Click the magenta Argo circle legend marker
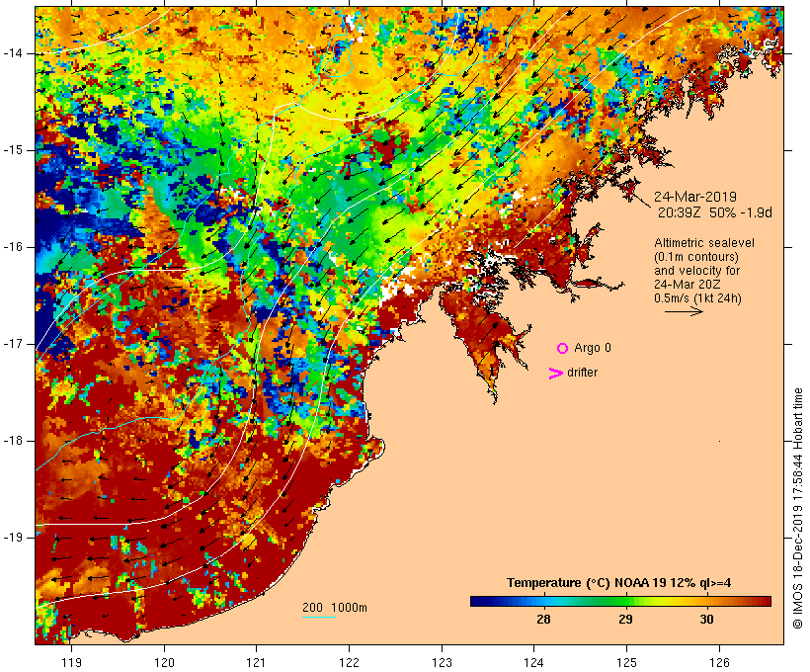This screenshot has width=810, height=672. point(563,349)
